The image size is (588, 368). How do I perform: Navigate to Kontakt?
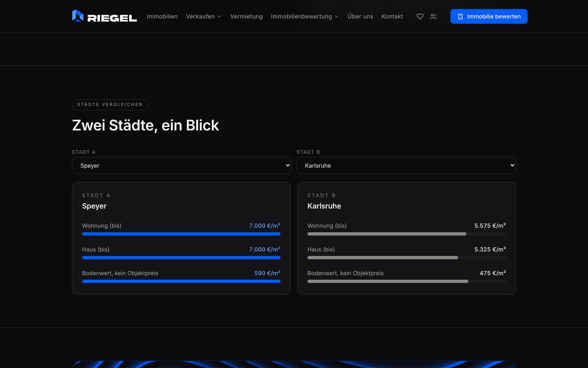392,17
